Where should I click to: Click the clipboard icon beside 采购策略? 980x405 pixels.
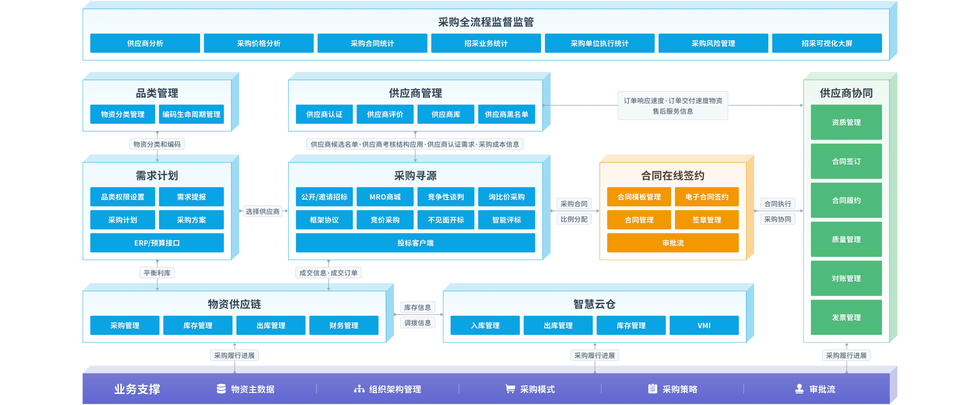tap(653, 389)
